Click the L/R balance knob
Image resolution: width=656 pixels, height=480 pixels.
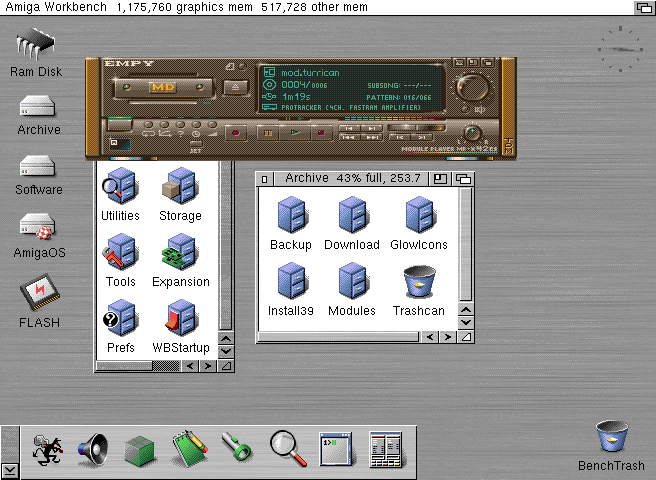tap(473, 133)
